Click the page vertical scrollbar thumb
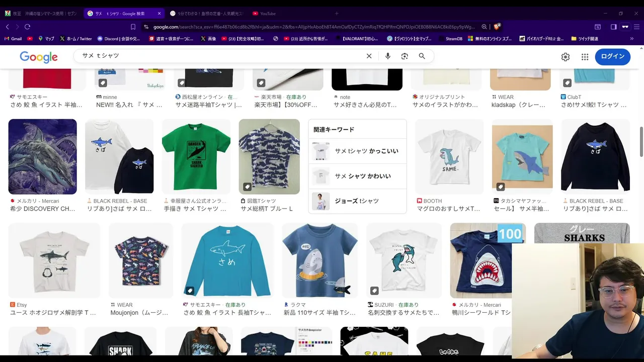The height and width of the screenshot is (362, 644). click(640, 142)
